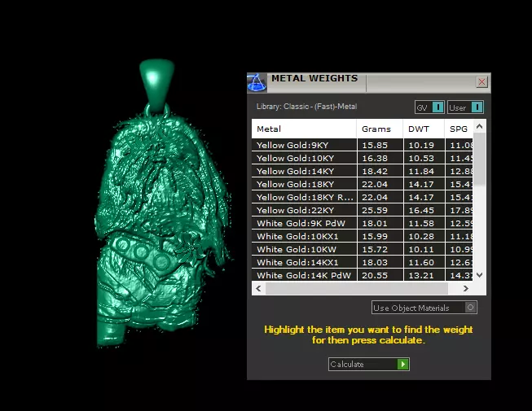Click the 25.59 grams value
532x411 pixels.
pos(375,211)
